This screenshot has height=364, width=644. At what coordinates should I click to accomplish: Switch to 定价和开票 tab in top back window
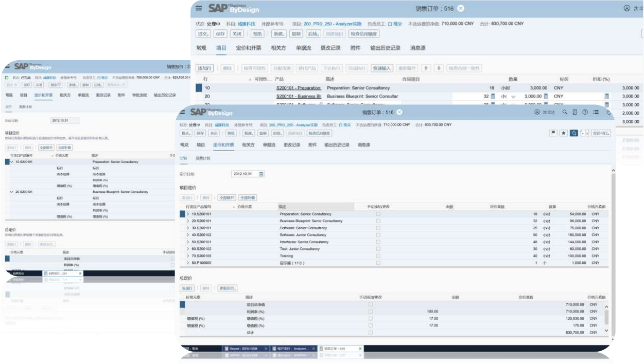tap(249, 48)
